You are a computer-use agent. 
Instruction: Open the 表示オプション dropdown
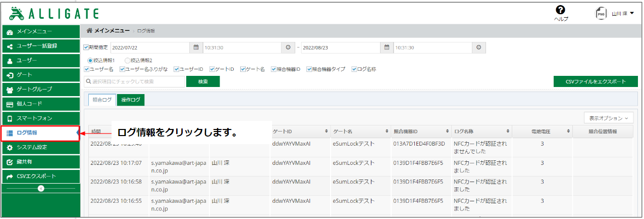pyautogui.click(x=608, y=118)
